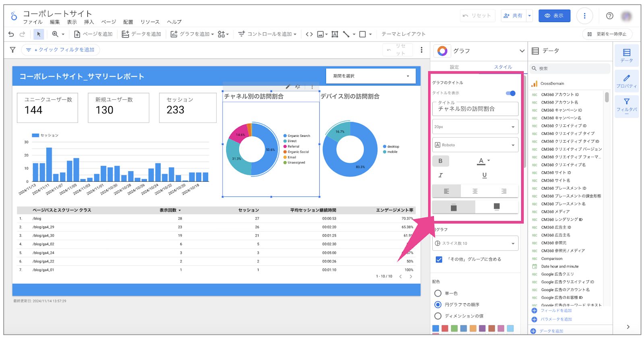Viewport: 644px width, 339px height.
Task: Open selected chart's more options
Action: [312, 87]
